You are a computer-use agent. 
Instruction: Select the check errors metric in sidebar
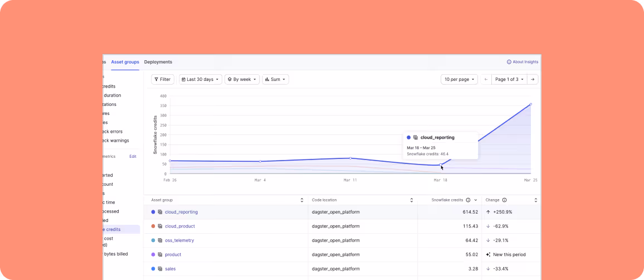pyautogui.click(x=113, y=132)
